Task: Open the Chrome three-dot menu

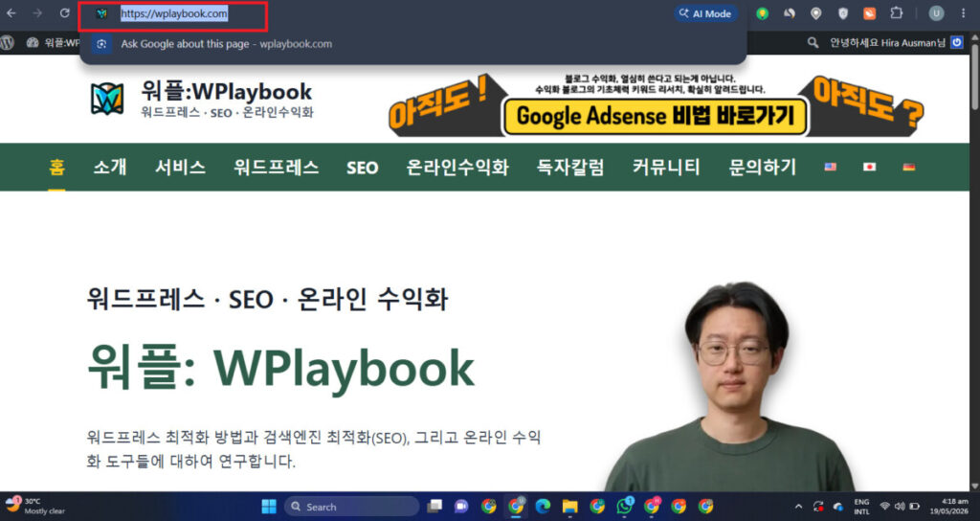Action: coord(963,13)
